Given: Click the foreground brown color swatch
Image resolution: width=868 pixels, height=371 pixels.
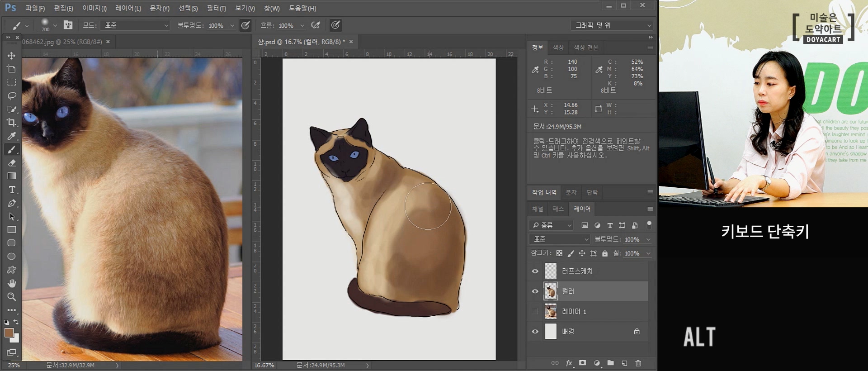Looking at the screenshot, I should coord(9,333).
